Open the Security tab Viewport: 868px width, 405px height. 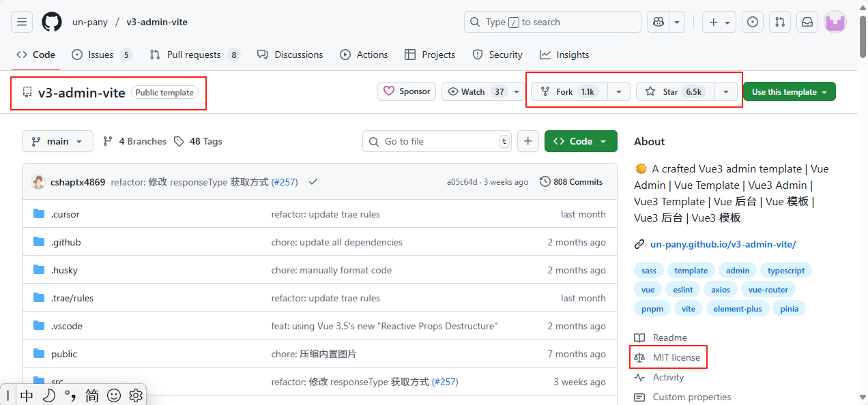(497, 55)
